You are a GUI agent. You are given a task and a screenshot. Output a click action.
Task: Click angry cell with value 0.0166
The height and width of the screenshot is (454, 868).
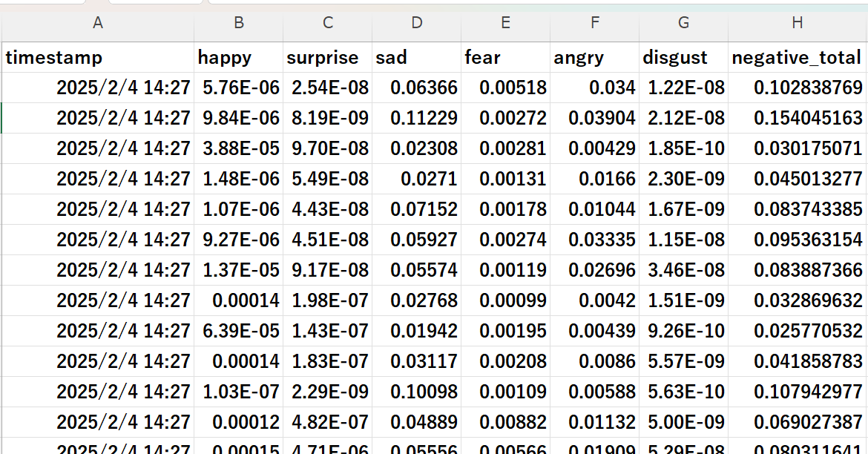pos(595,180)
